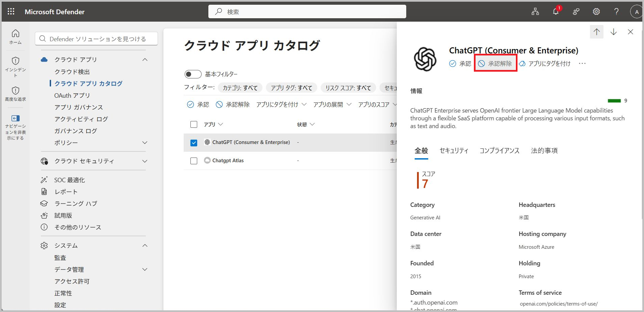This screenshot has height=312, width=644.
Task: Switch to the コンプライアンス tab
Action: (x=500, y=151)
